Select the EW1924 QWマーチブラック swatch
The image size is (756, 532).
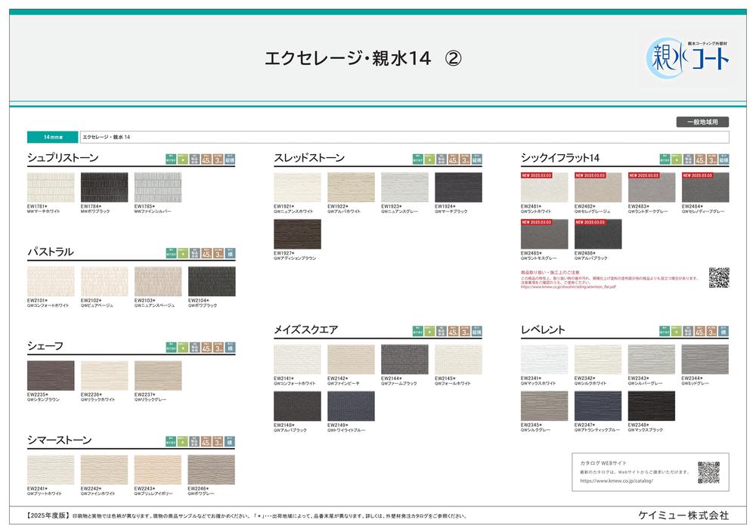point(459,187)
